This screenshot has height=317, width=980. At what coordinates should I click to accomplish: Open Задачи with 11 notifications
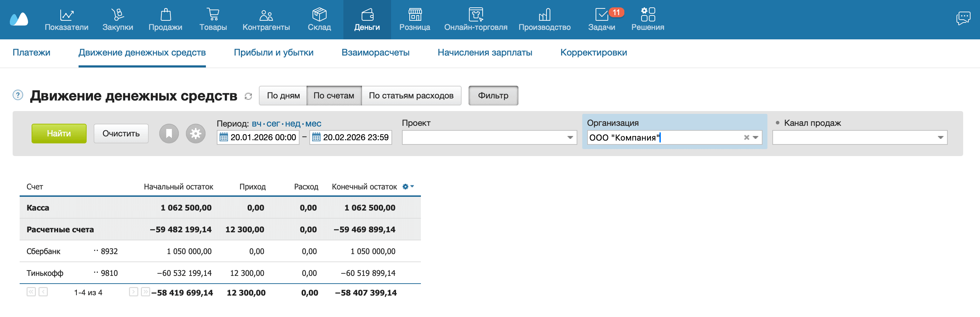(x=602, y=19)
